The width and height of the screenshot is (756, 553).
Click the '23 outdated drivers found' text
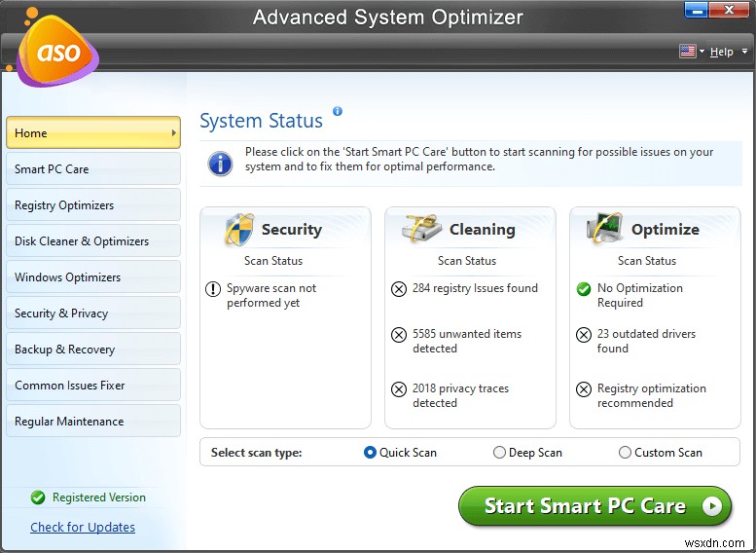pyautogui.click(x=646, y=341)
